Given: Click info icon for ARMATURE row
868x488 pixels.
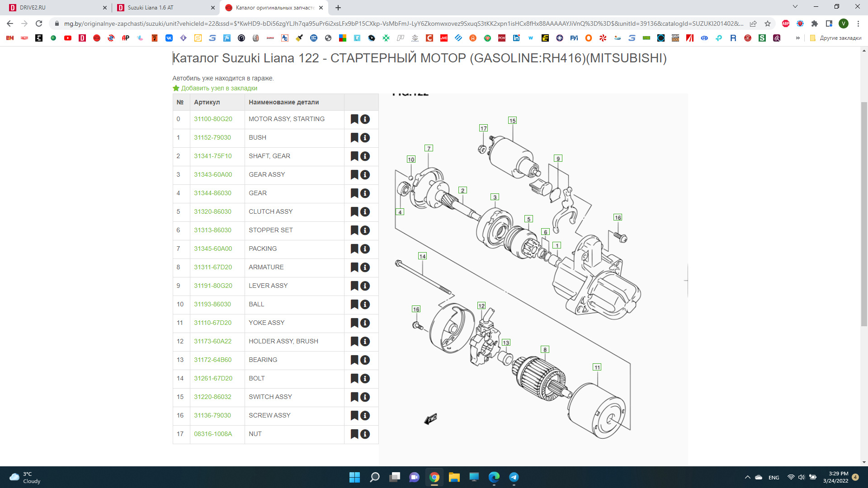Looking at the screenshot, I should [x=365, y=267].
